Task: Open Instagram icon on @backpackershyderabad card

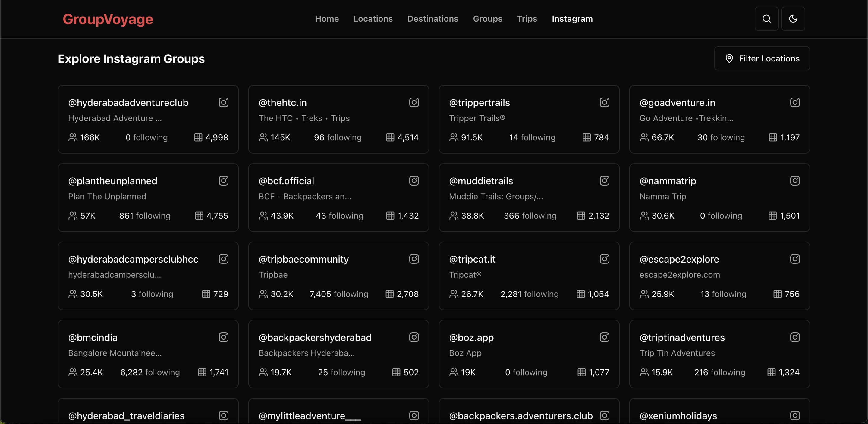Action: (x=414, y=338)
